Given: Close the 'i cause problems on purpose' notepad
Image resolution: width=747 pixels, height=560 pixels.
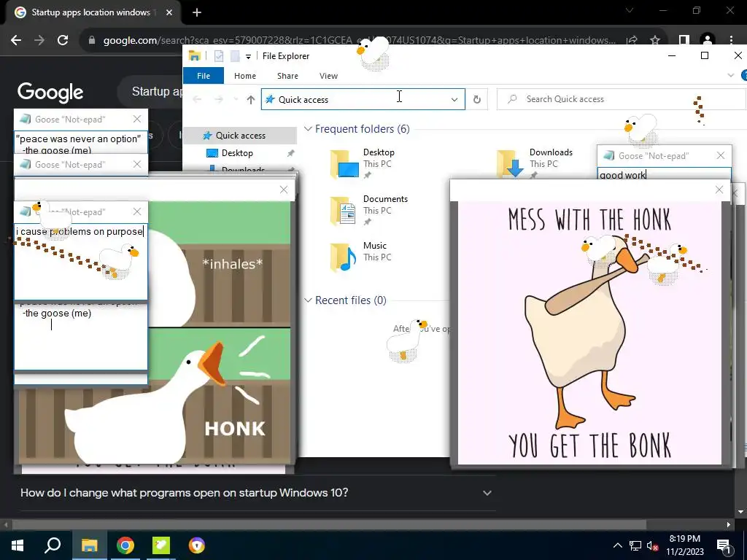Looking at the screenshot, I should point(137,211).
